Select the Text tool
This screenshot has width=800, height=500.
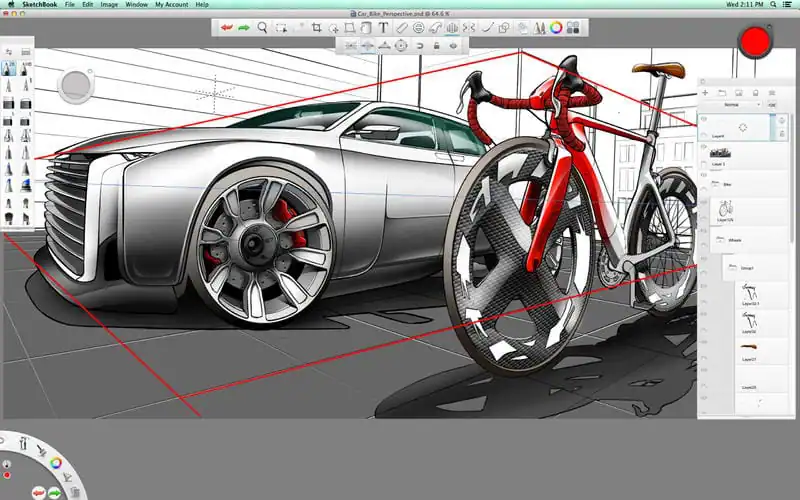pos(383,28)
